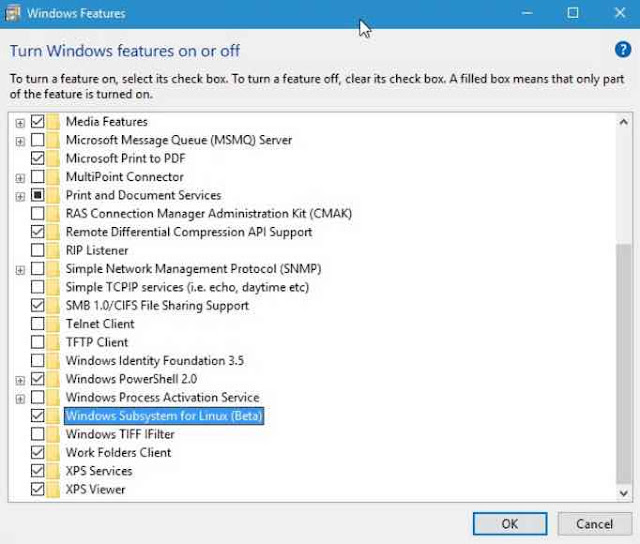Maximize the Windows Features window

(x=573, y=13)
